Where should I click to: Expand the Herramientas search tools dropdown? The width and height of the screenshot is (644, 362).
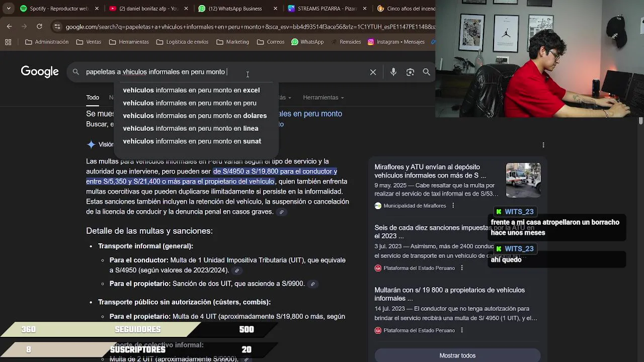(324, 98)
